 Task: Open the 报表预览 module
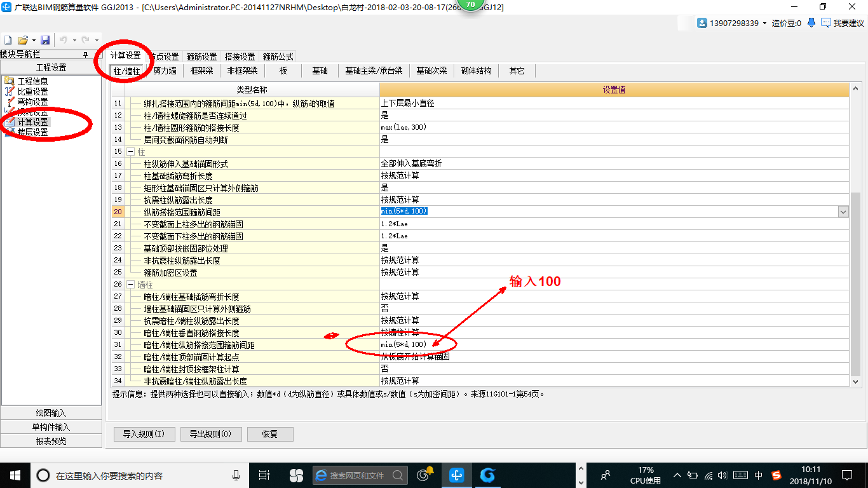(x=51, y=441)
